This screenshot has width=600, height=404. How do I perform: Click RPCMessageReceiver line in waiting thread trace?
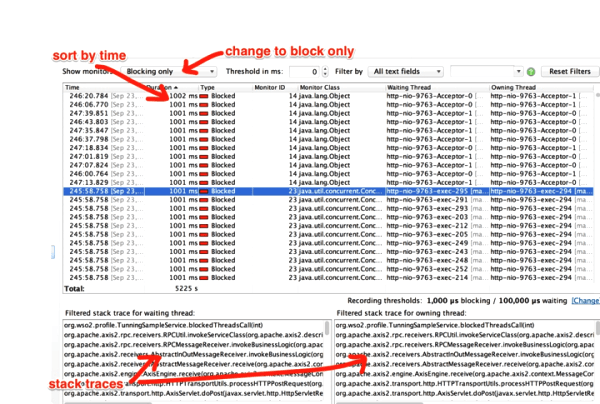[193, 345]
